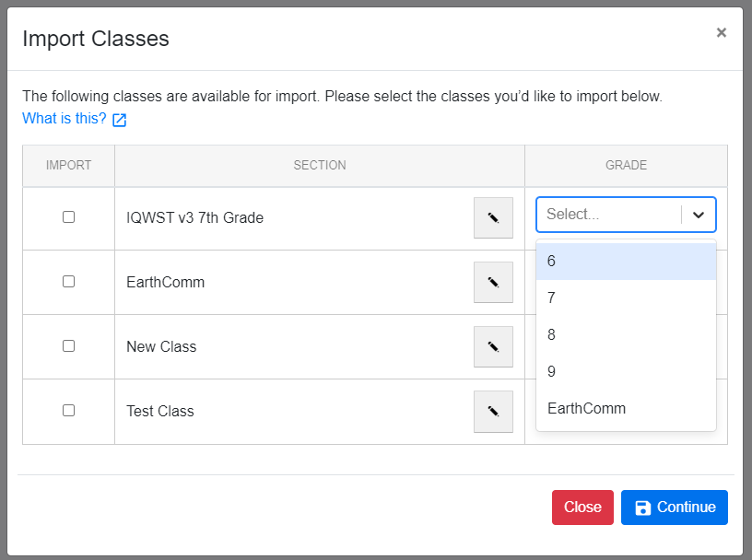Click the floppy disk icon on Continue
Viewport: 752px width, 560px height.
pyautogui.click(x=643, y=507)
